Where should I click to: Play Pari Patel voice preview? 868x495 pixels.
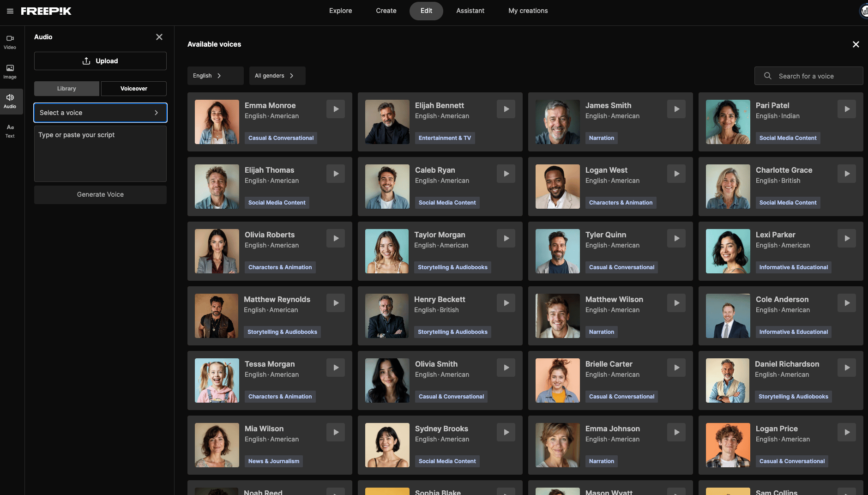[847, 109]
